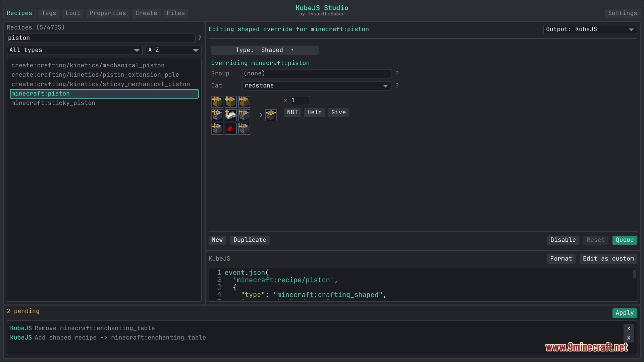Click the Disable recipe button
644x362 pixels.
tap(563, 240)
